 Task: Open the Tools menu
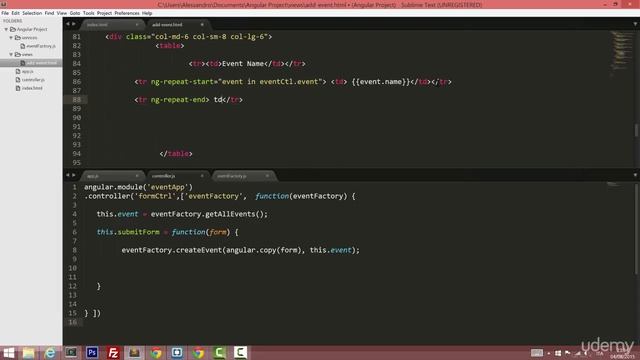[88, 13]
